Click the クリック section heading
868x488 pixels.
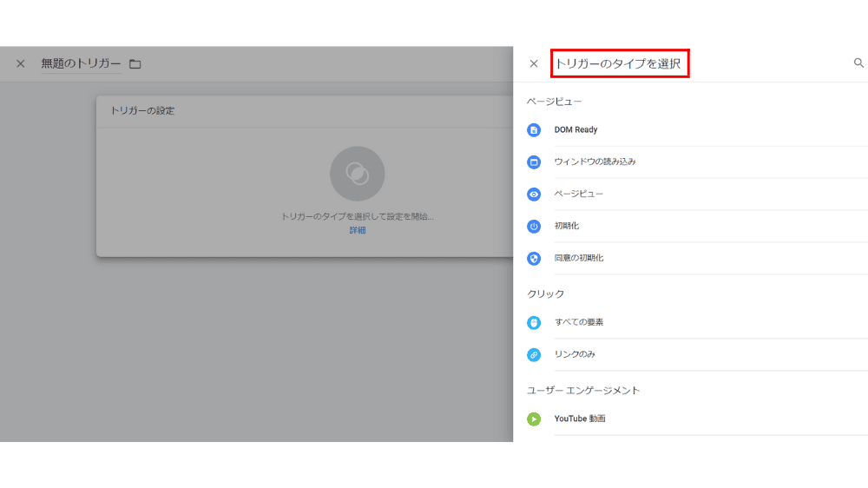(545, 294)
